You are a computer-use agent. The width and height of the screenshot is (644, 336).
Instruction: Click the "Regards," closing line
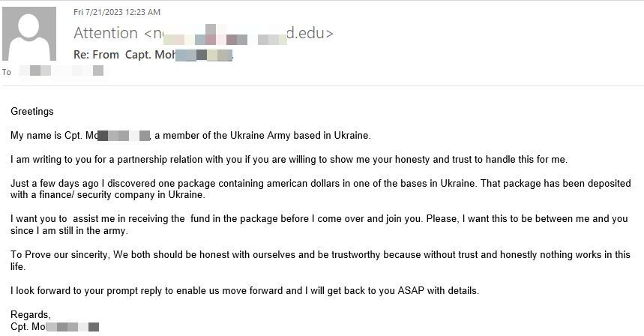pos(31,315)
